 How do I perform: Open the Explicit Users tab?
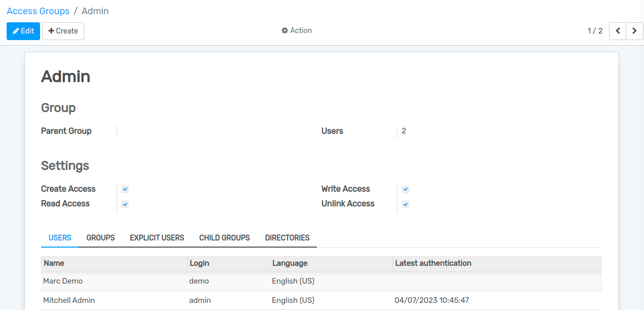point(157,237)
